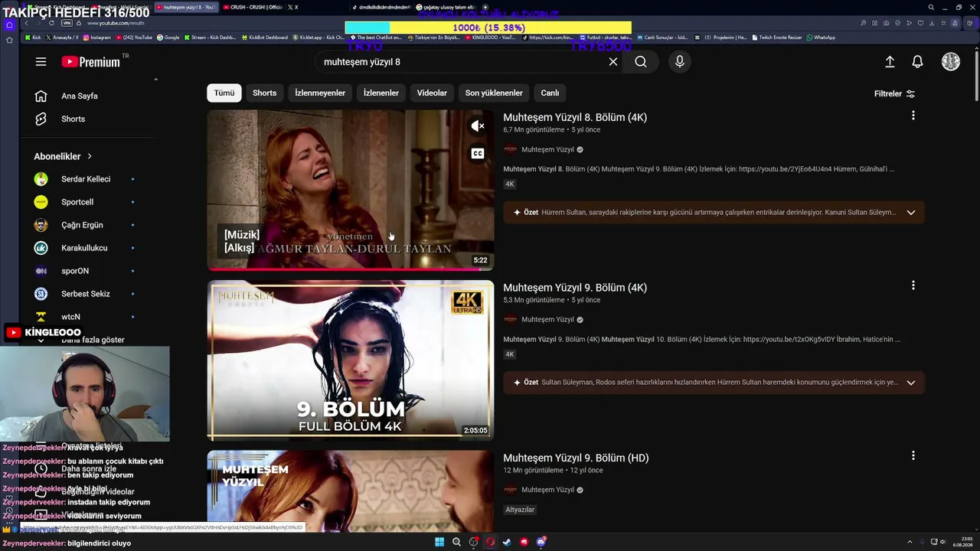Open Muhteşem Yüzyıl channel under 9. Bölüm (HD)
Viewport: 980px width, 551px height.
[x=547, y=490]
